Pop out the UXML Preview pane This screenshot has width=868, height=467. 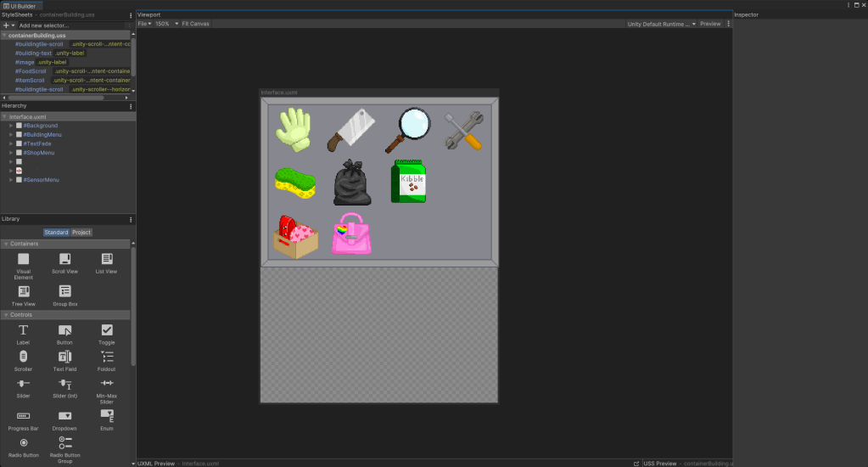(x=636, y=464)
